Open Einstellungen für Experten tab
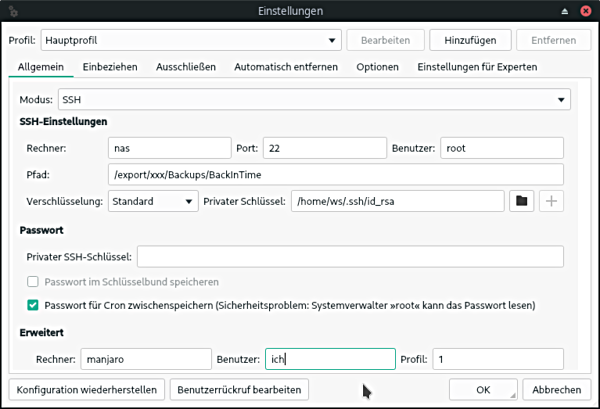Viewport: 600px width, 409px height. [477, 67]
